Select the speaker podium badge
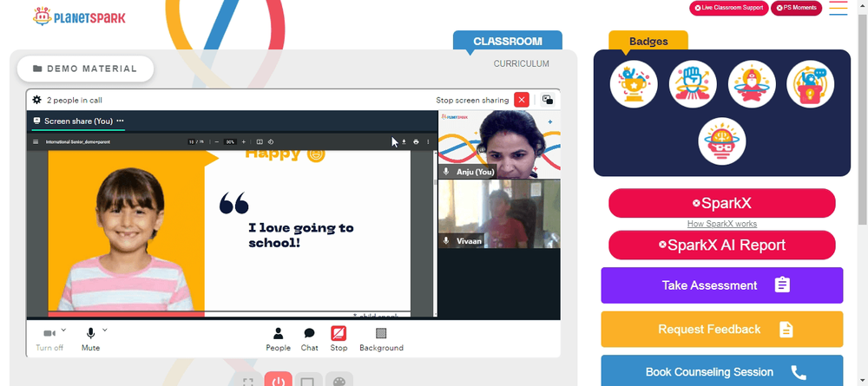This screenshot has height=386, width=868. tap(811, 84)
